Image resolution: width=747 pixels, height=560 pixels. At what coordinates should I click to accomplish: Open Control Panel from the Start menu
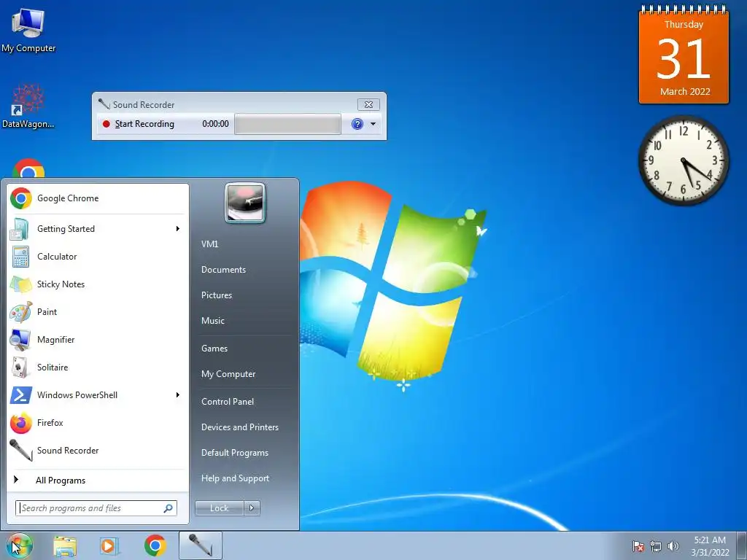tap(228, 402)
